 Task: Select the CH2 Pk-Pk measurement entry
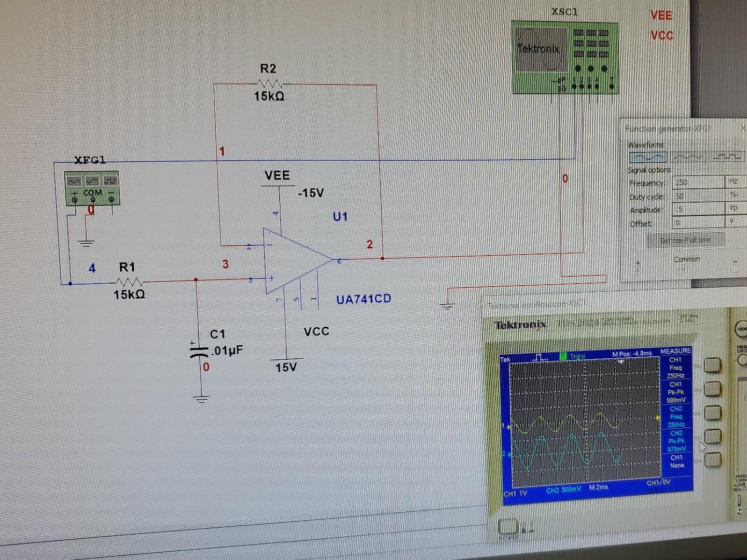point(677,440)
